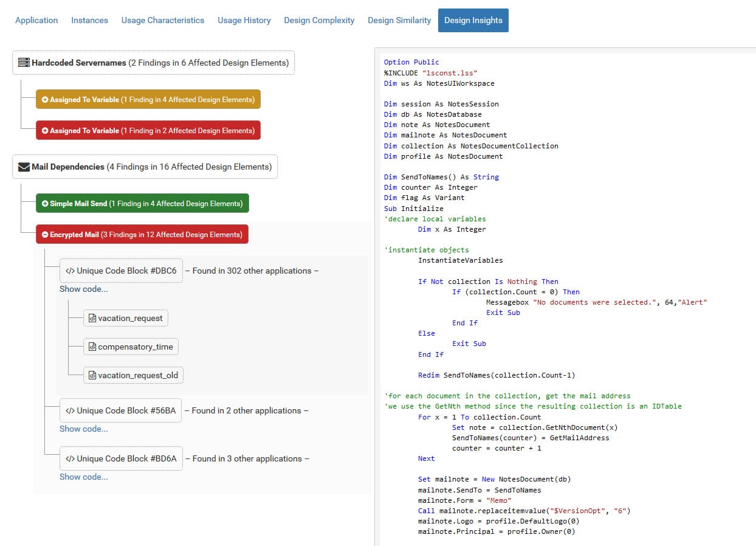Show code for block #BD6A

(83, 477)
